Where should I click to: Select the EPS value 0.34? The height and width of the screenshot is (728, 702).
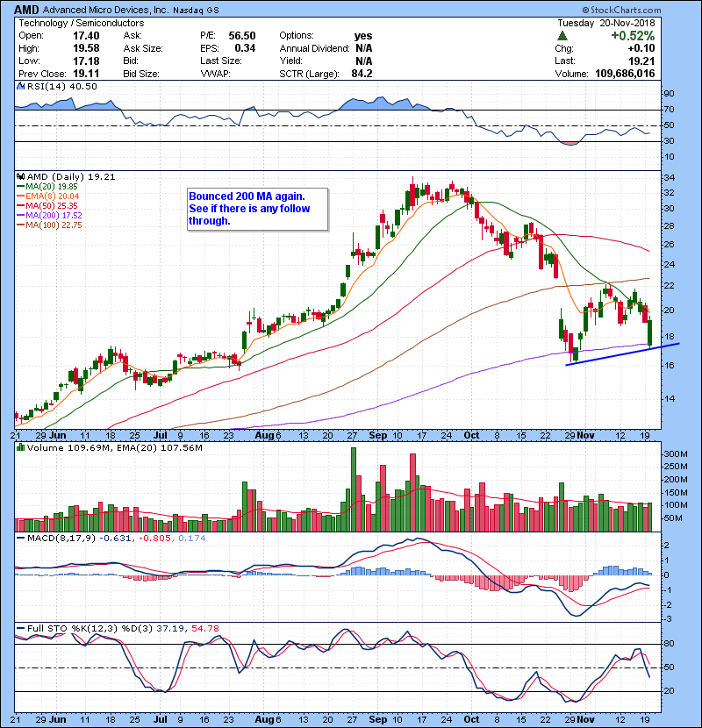(x=245, y=48)
